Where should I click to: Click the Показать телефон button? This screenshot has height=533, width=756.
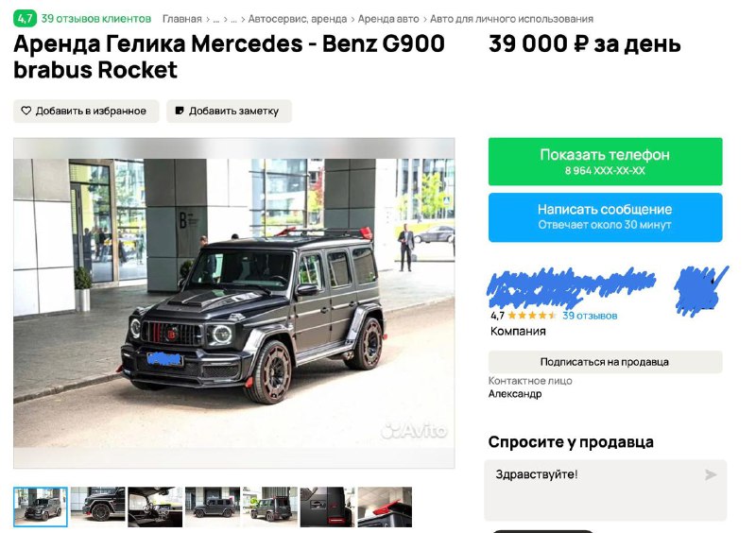click(x=605, y=162)
